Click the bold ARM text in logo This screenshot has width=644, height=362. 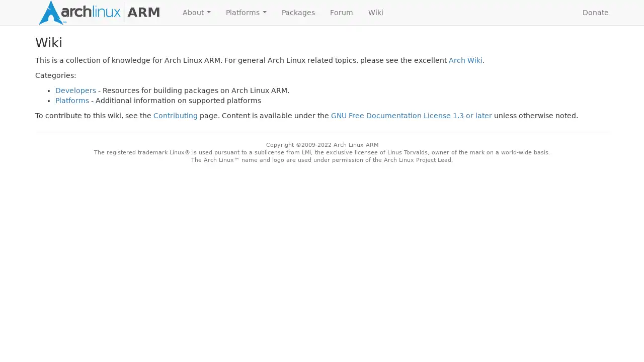pyautogui.click(x=143, y=13)
